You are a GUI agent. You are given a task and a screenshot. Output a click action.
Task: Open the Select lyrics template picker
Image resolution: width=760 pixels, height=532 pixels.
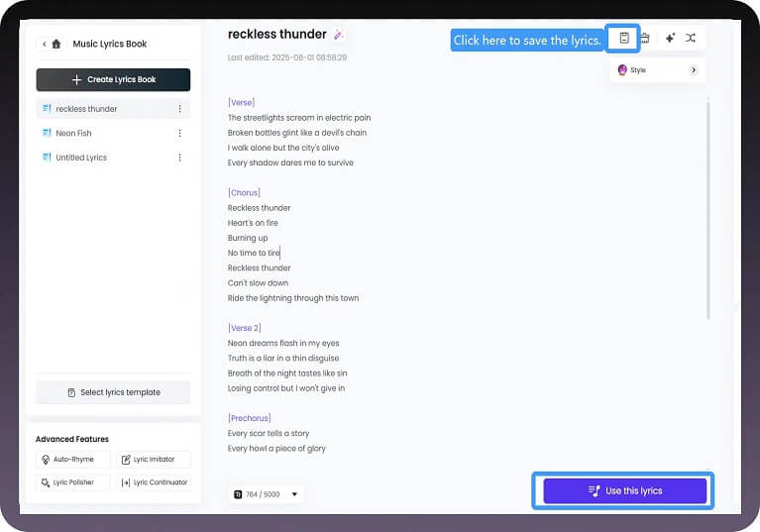(x=113, y=392)
